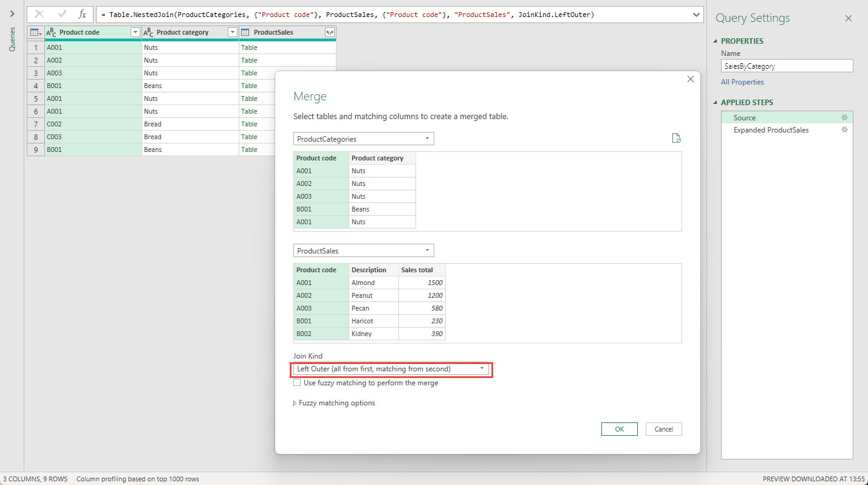Open the All Properties link
Screen dimensions: 868x485
click(742, 82)
